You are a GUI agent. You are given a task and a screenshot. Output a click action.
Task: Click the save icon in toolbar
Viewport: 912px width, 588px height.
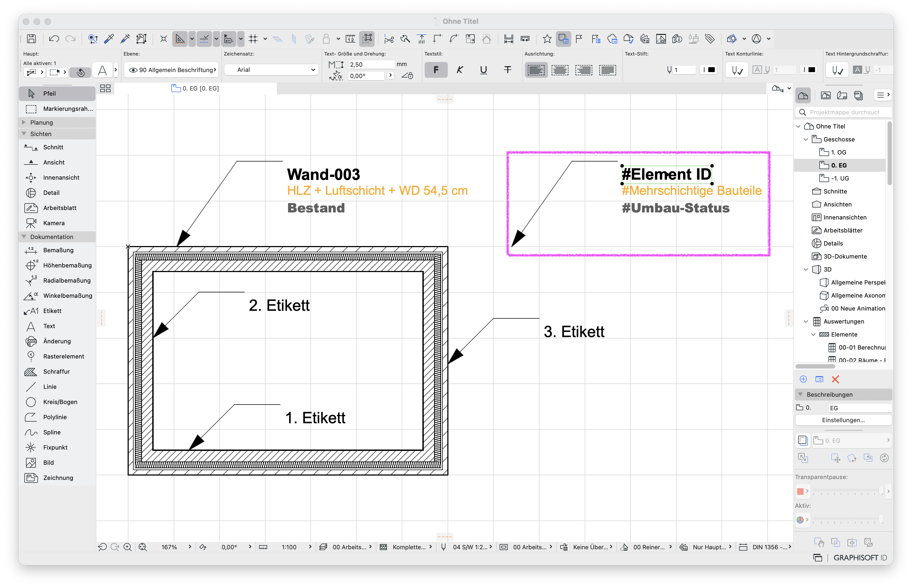pyautogui.click(x=31, y=39)
